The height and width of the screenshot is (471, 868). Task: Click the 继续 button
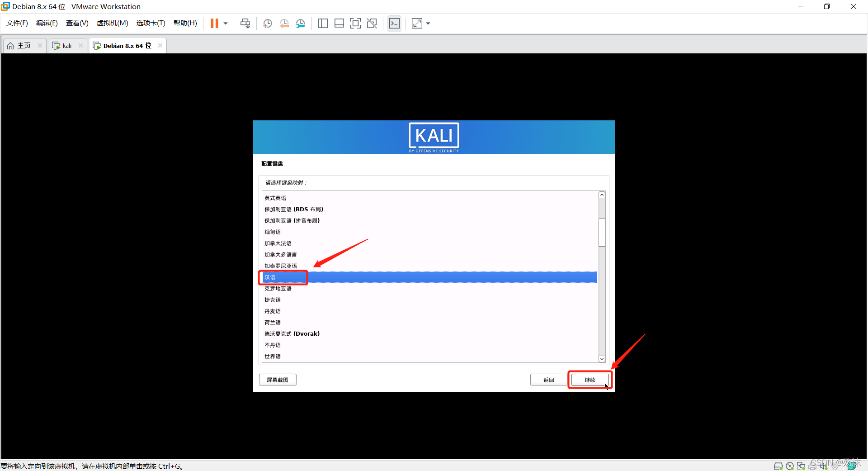point(590,380)
